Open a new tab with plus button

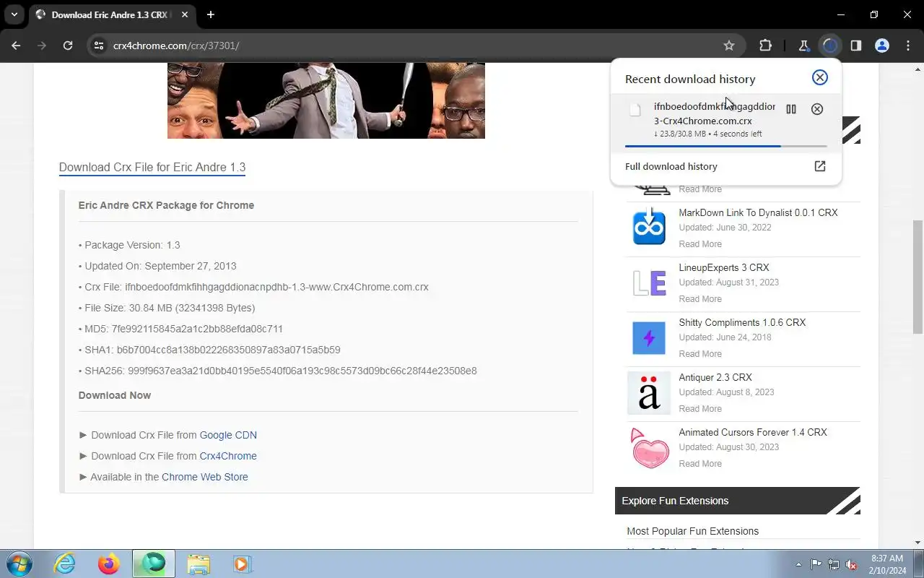(x=211, y=14)
